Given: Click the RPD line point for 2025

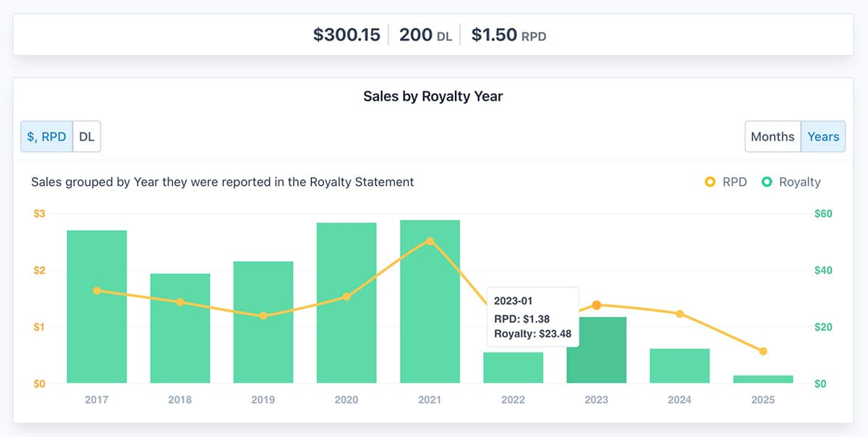Looking at the screenshot, I should [763, 351].
